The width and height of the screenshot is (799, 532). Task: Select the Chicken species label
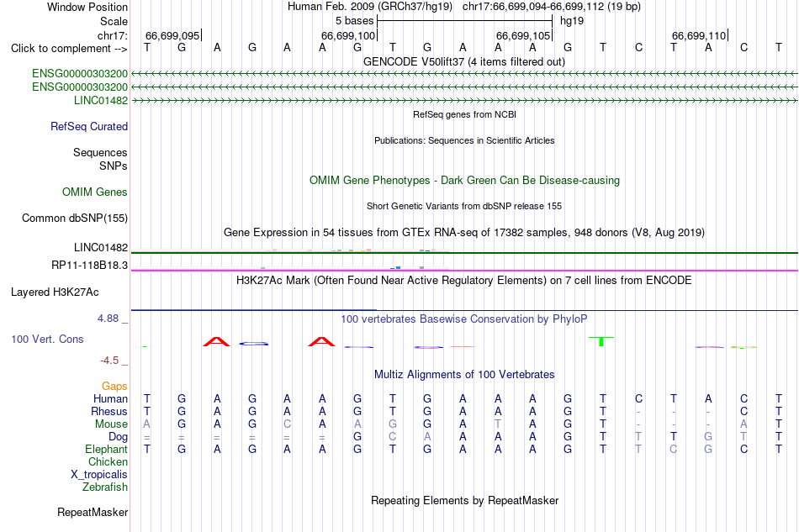pyautogui.click(x=108, y=461)
